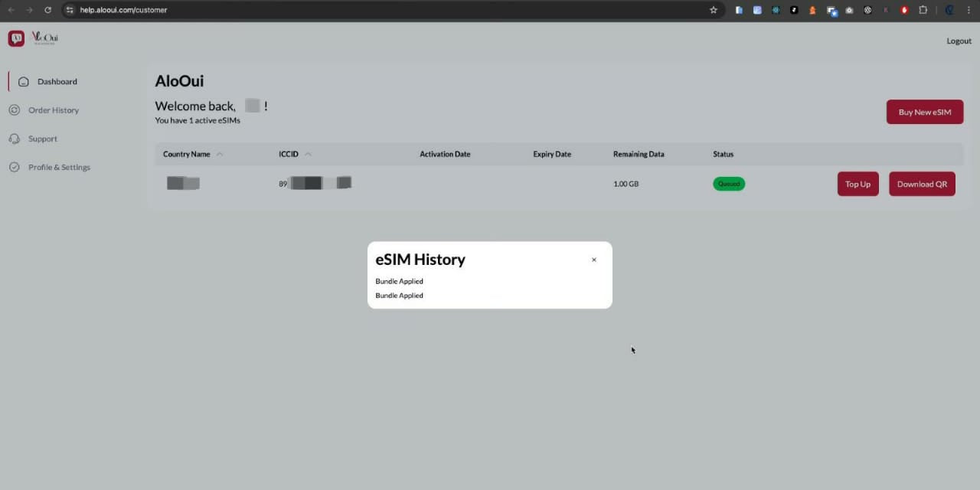Click the browser Forward arrow
980x490 pixels.
[29, 10]
